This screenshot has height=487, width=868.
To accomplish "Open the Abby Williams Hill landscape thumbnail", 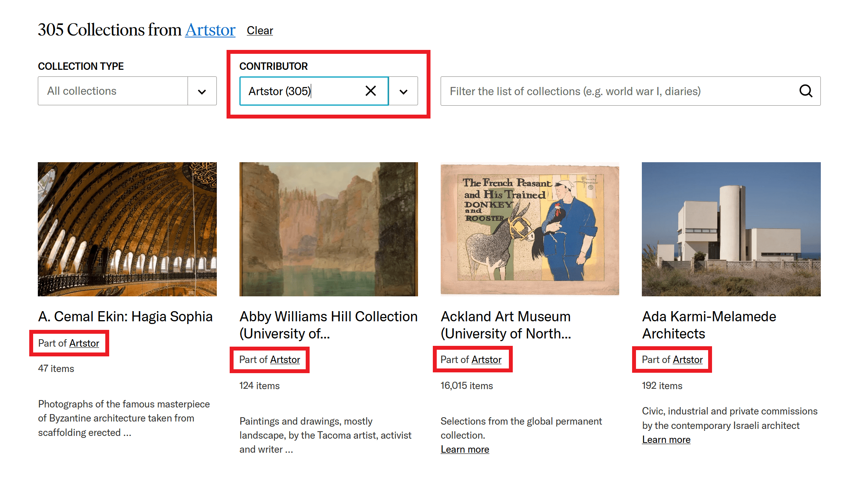I will click(x=328, y=229).
